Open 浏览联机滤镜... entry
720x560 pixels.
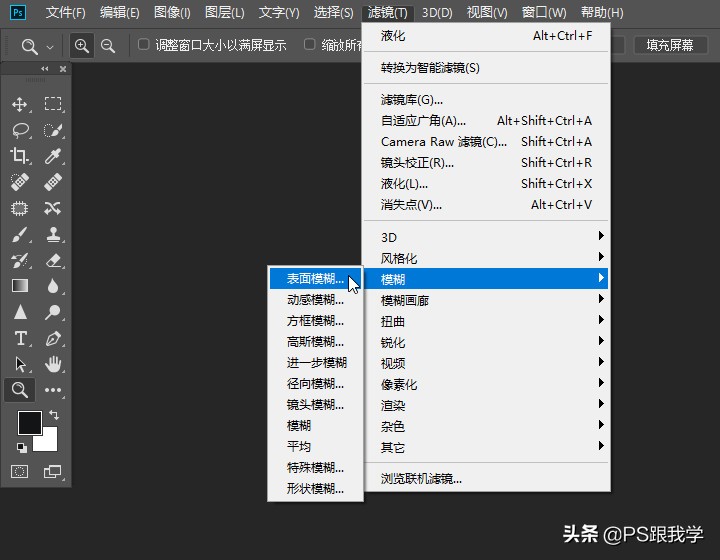click(486, 479)
